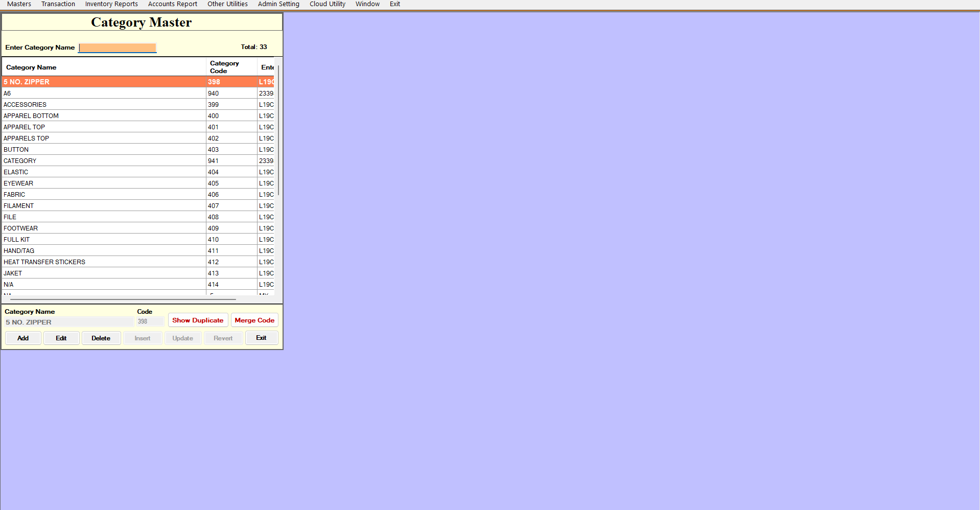Open the Cloud Utility menu
Screen dimensions: 980x510
[x=327, y=4]
